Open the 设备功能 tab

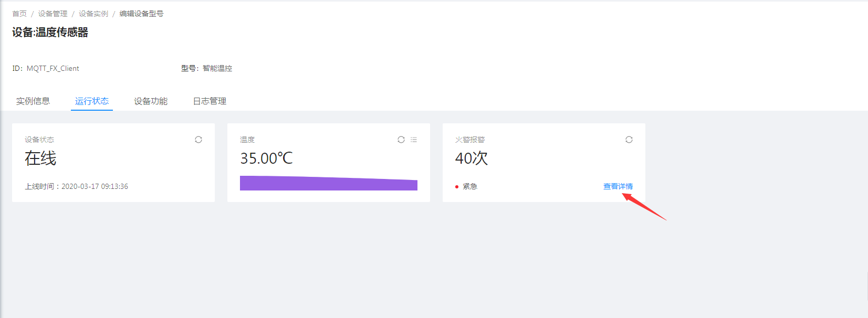pyautogui.click(x=151, y=101)
